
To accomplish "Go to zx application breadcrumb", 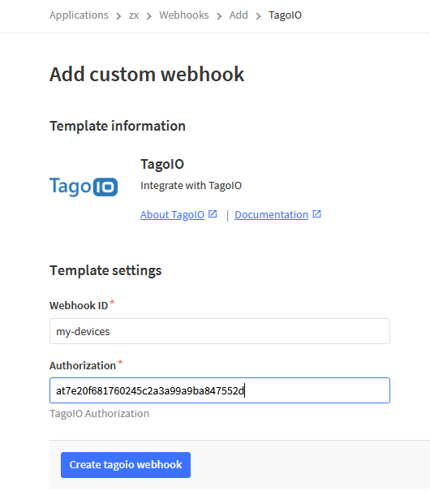I will 134,15.
